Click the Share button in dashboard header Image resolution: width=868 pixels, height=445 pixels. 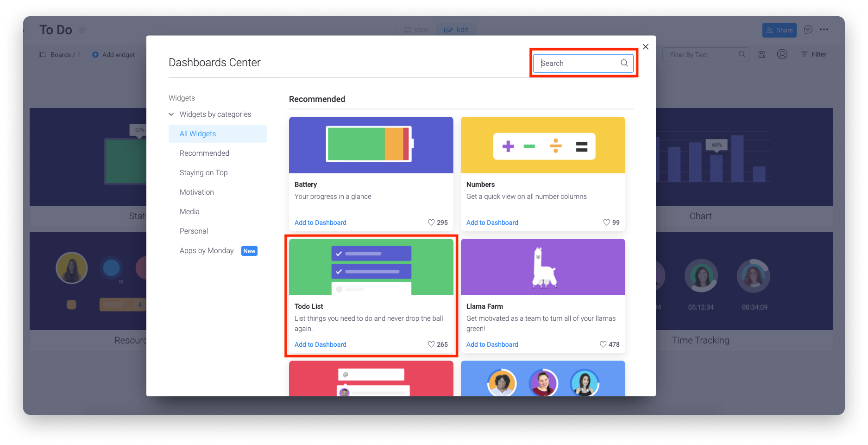[779, 30]
